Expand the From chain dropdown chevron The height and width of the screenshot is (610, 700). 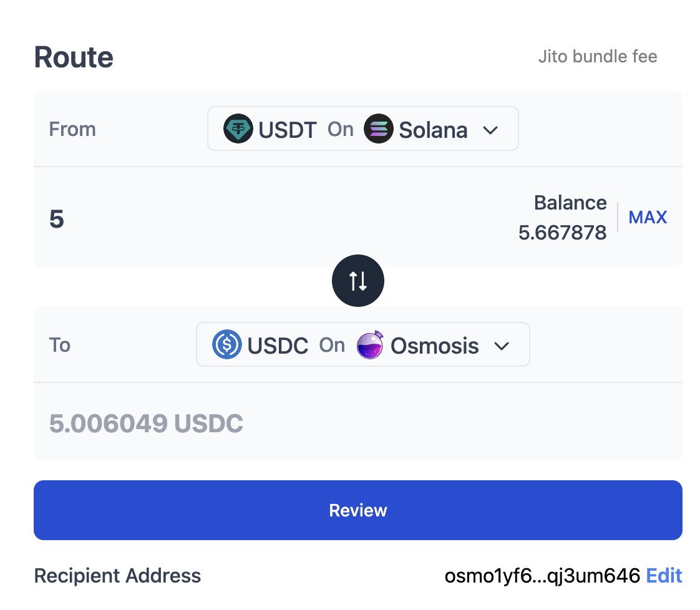coord(490,130)
